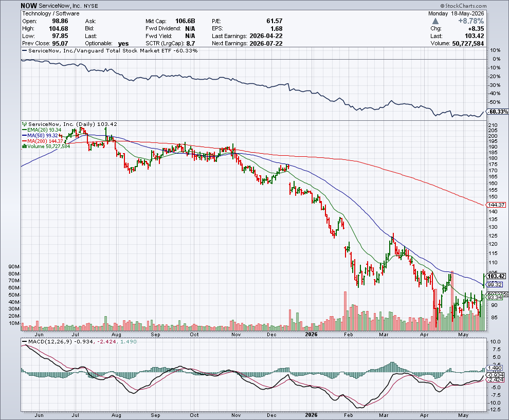The height and width of the screenshot is (420, 509).
Task: Click the Mkt Cap value 106.6B
Action: point(185,21)
